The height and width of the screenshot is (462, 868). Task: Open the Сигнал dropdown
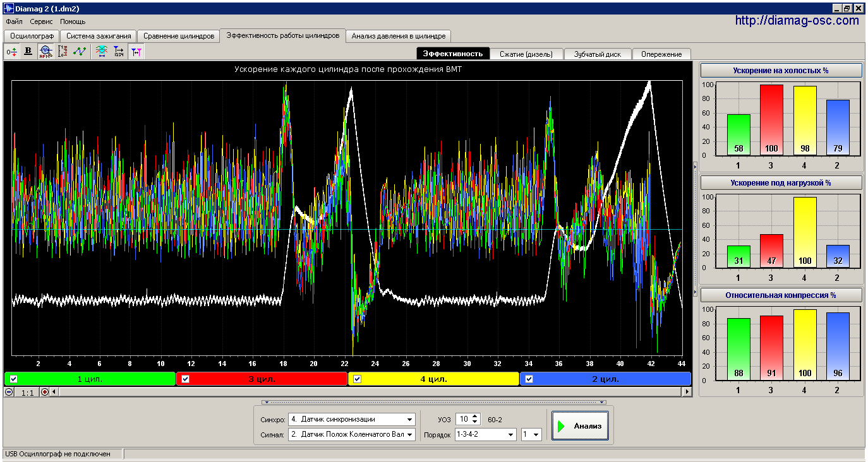pyautogui.click(x=410, y=434)
